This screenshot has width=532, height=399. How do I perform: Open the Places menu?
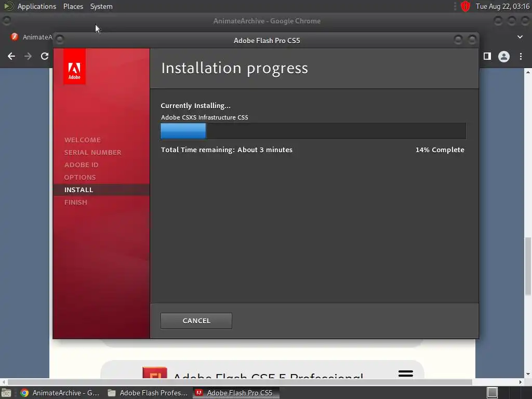click(x=73, y=6)
